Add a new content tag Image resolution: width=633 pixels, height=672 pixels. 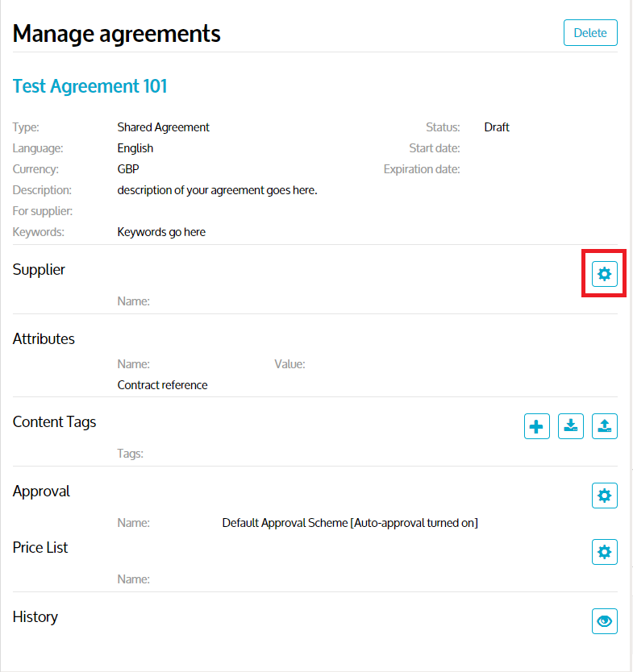pyautogui.click(x=537, y=426)
